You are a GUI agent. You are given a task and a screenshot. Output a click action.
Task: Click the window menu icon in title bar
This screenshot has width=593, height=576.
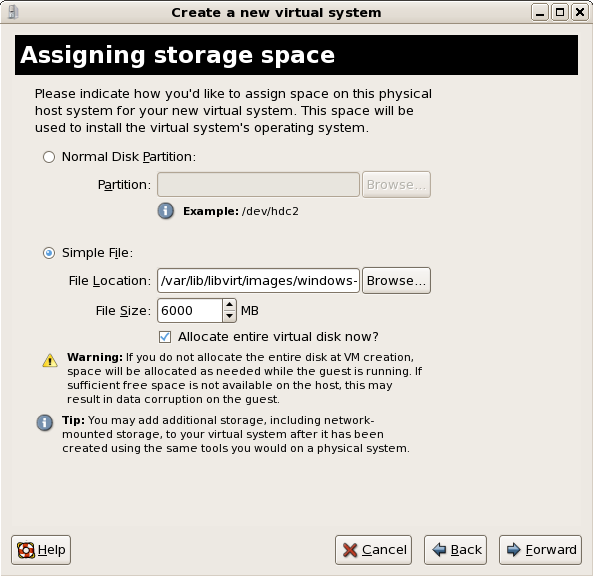coord(13,12)
